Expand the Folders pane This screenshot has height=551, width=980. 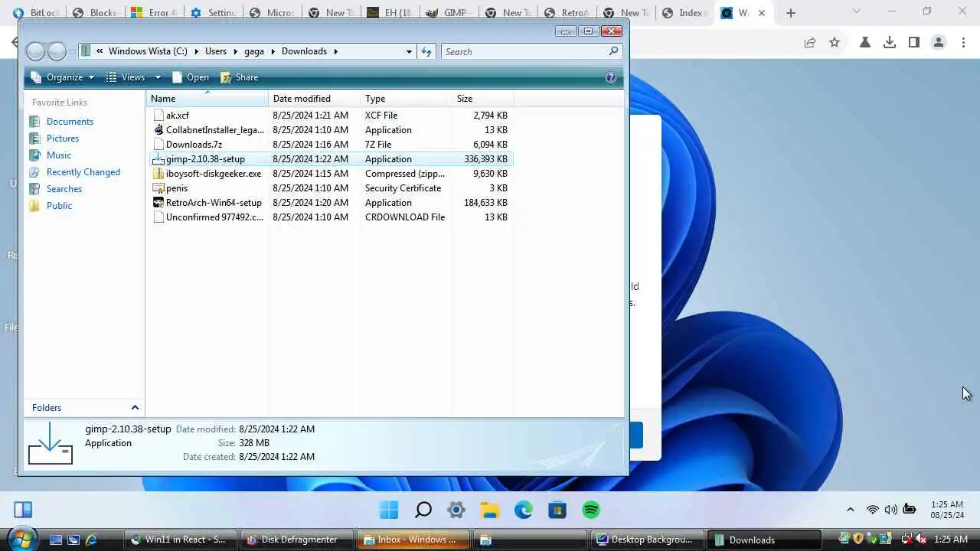click(x=135, y=408)
